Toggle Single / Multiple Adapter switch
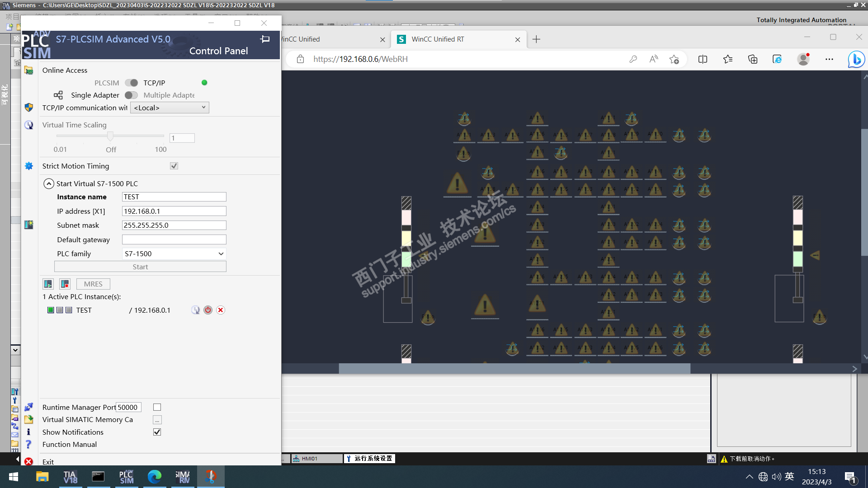The image size is (868, 488). coord(132,95)
